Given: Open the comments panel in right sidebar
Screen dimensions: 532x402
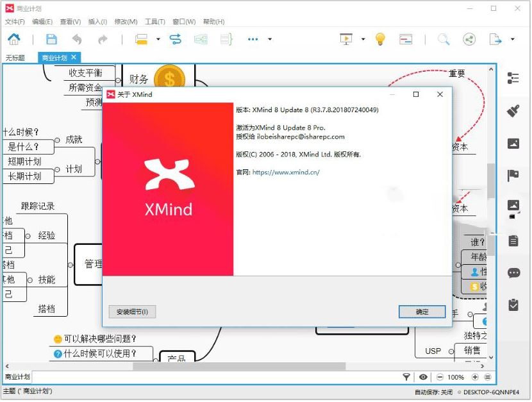Looking at the screenshot, I should pyautogui.click(x=513, y=273).
